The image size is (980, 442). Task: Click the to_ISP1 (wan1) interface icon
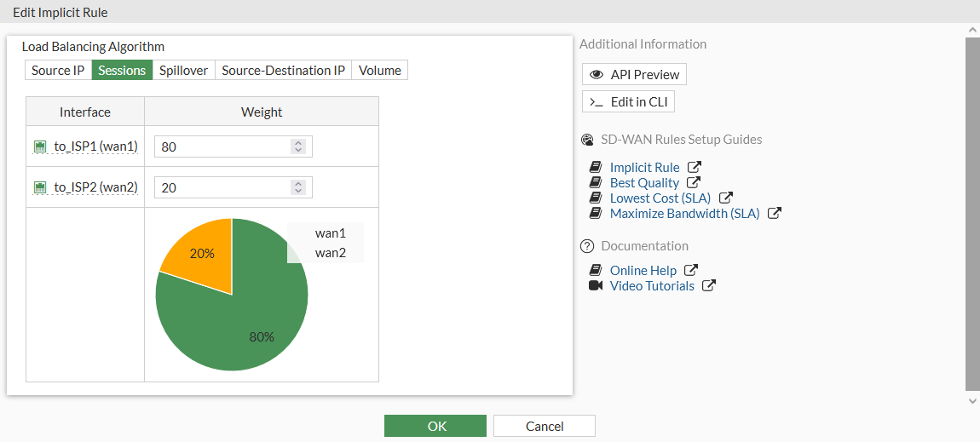tap(40, 146)
